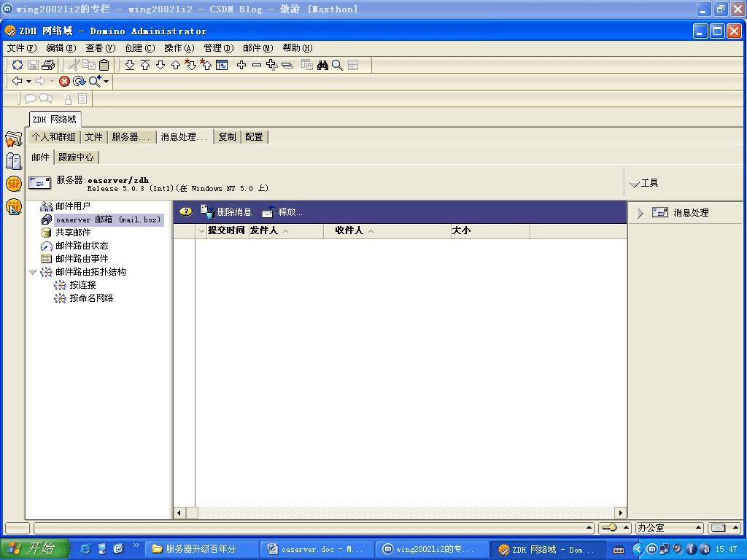Expand the 消息处理 tools section
Image resolution: width=747 pixels, height=560 pixels.
[640, 214]
